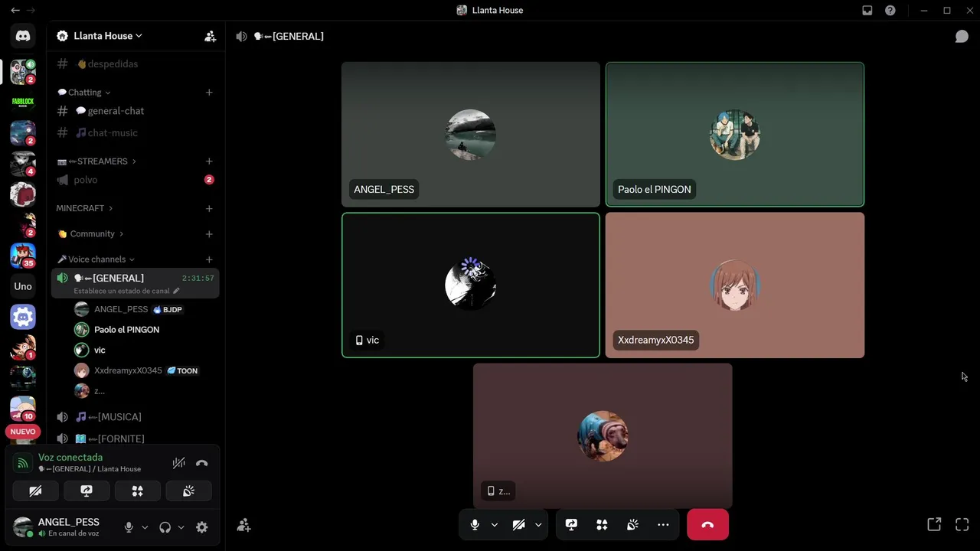Open the chat bubble icon at top right
Image resolution: width=980 pixels, height=551 pixels.
point(962,37)
